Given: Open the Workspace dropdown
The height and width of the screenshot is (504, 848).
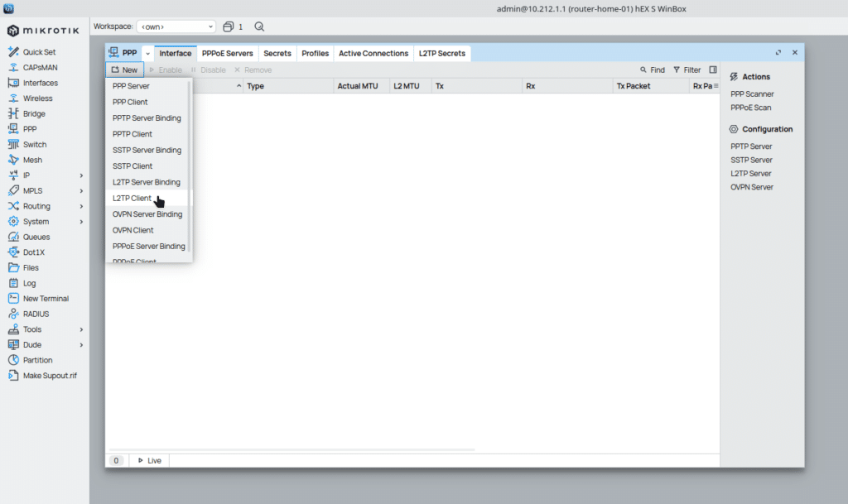Looking at the screenshot, I should (176, 26).
